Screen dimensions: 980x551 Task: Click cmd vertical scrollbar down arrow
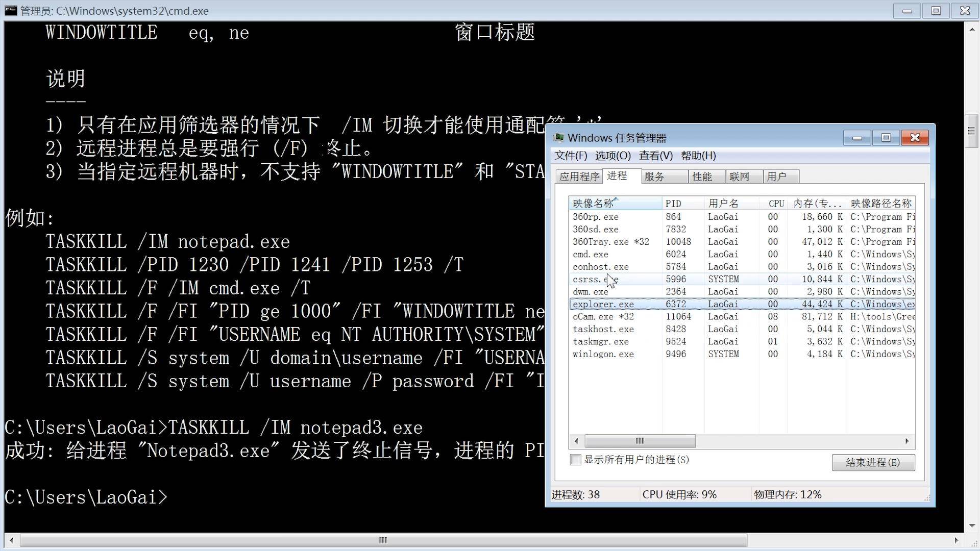pos(972,525)
